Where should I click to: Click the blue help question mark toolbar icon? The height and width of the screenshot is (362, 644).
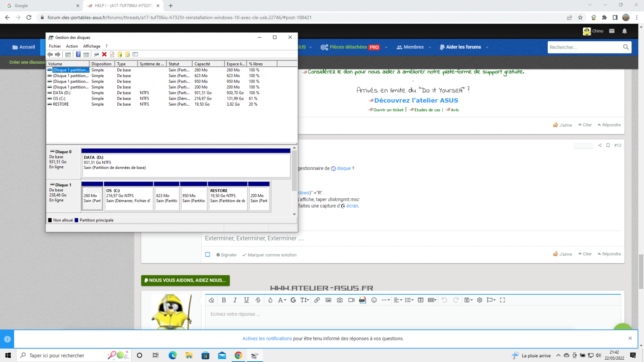(x=78, y=54)
